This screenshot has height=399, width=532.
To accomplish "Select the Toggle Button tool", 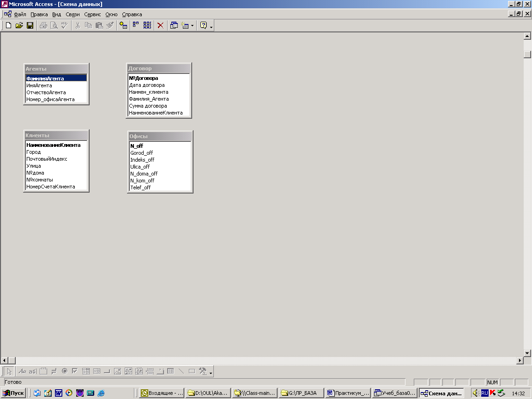I will pos(54,371).
